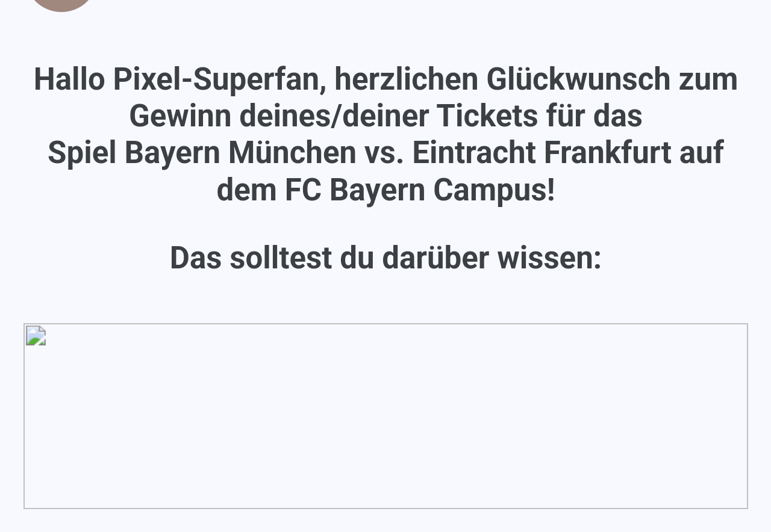
Task: Click the word 'Hallo' in the greeting
Action: tap(69, 79)
